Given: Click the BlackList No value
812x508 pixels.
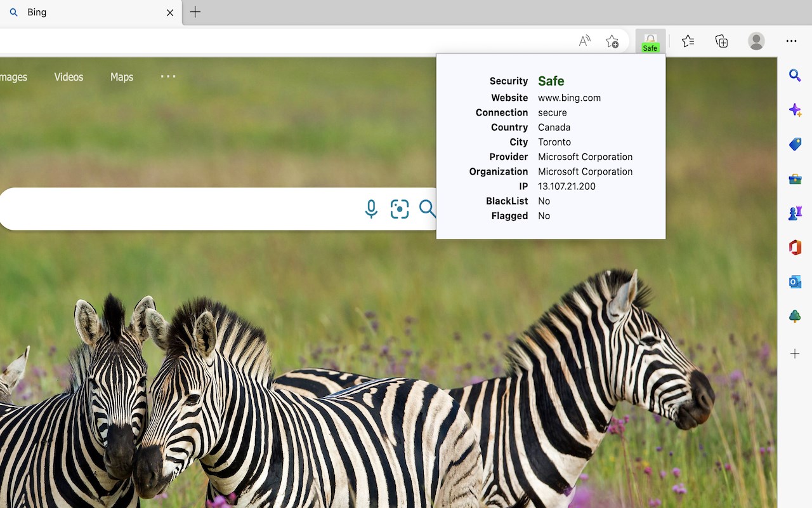Looking at the screenshot, I should tap(544, 201).
